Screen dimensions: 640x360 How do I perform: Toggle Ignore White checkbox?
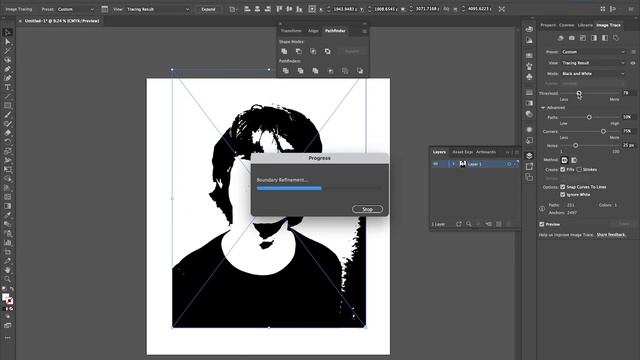(562, 195)
